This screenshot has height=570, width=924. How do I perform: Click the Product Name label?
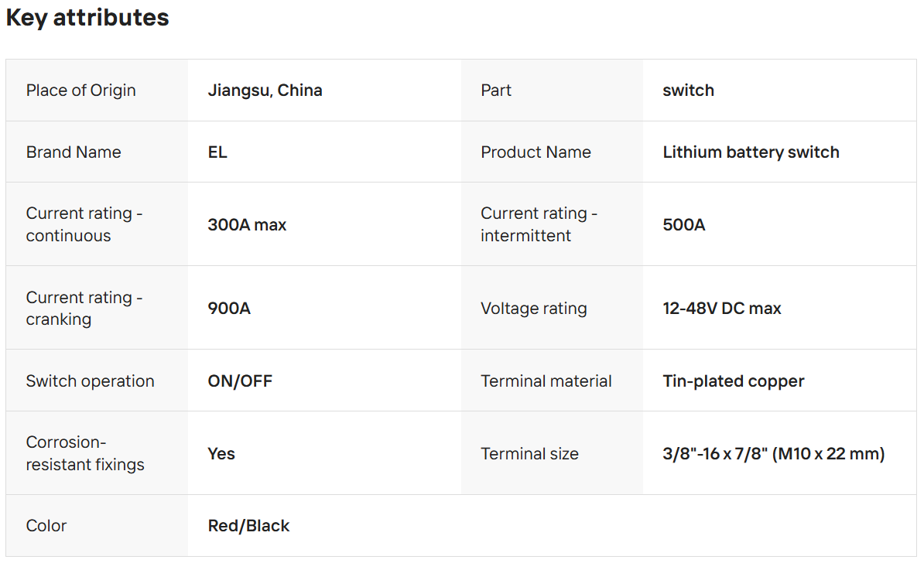point(536,152)
